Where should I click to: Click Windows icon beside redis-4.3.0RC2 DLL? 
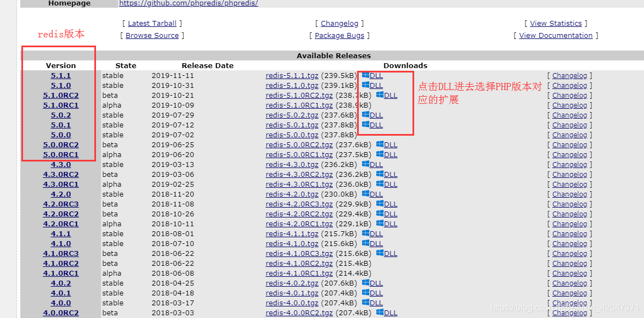point(380,174)
